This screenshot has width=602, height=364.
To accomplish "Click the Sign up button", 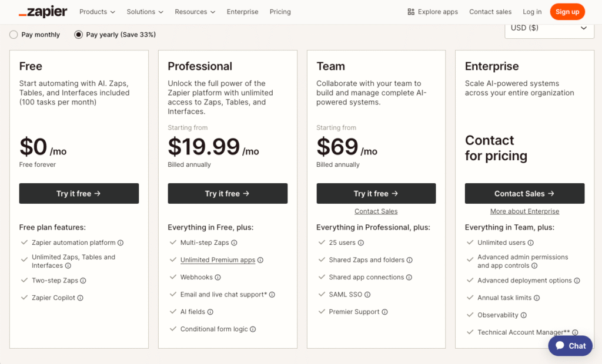I will click(567, 11).
